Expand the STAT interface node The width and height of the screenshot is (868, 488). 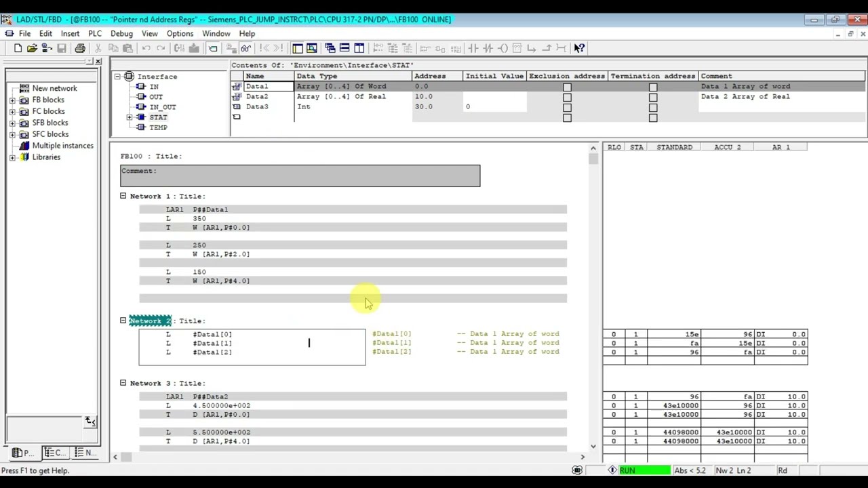tap(130, 117)
